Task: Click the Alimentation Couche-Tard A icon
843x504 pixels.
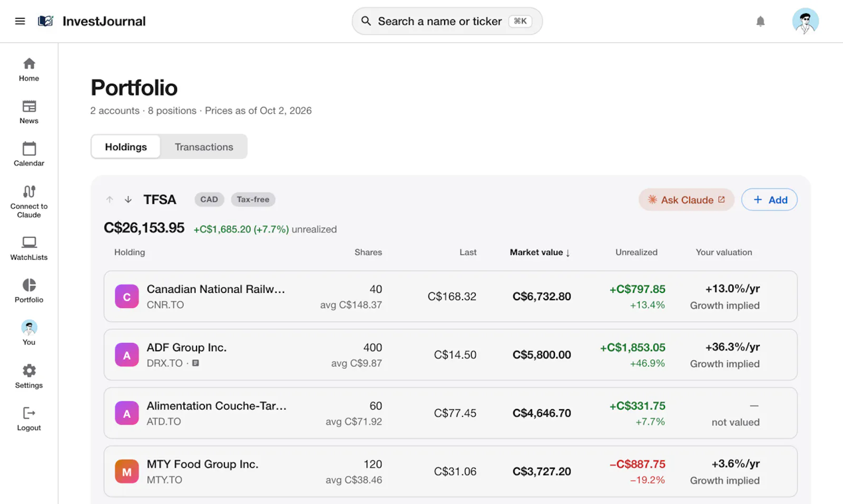Action: (127, 413)
